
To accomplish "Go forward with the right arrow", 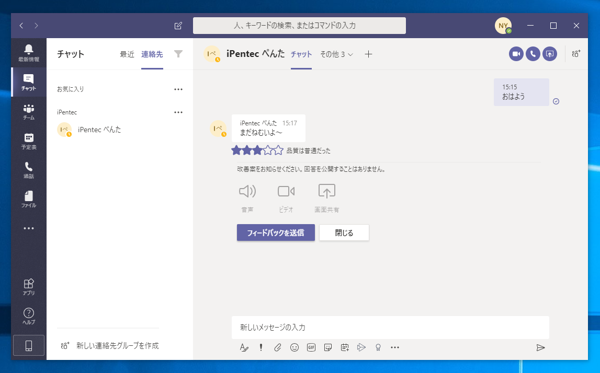I will pos(36,26).
